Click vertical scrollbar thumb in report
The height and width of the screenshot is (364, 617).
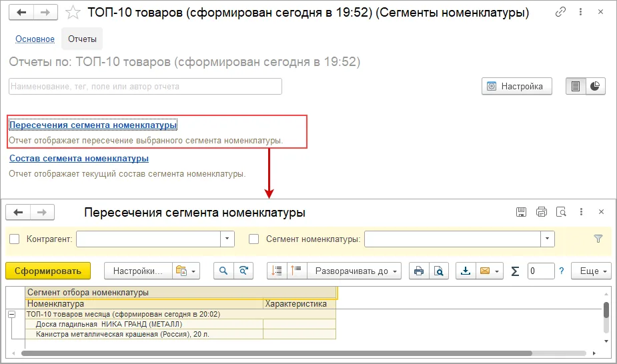[x=606, y=310]
